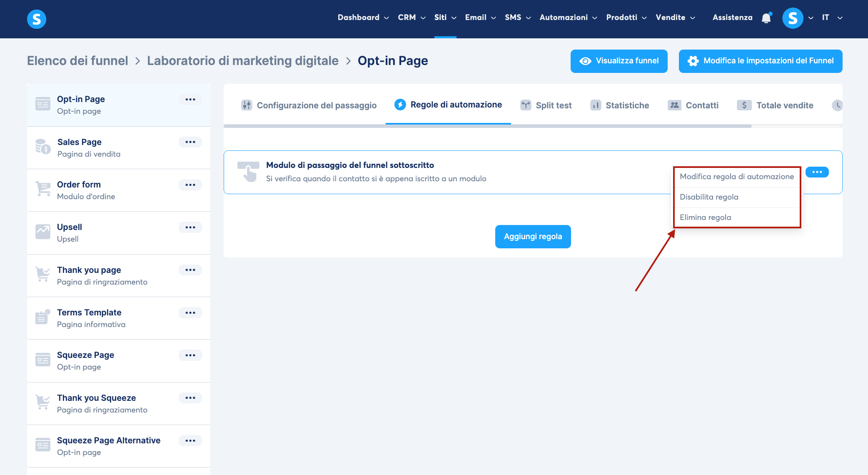
Task: Select the Thank you Squeeze funnel step
Action: pos(119,404)
